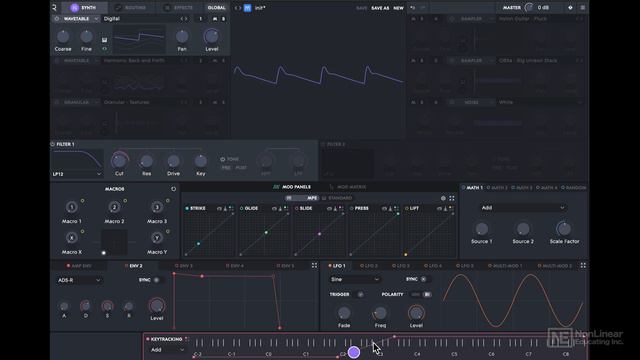Open the LP12 filter type dropdown
Image resolution: width=640 pixels, height=360 pixels.
point(77,174)
